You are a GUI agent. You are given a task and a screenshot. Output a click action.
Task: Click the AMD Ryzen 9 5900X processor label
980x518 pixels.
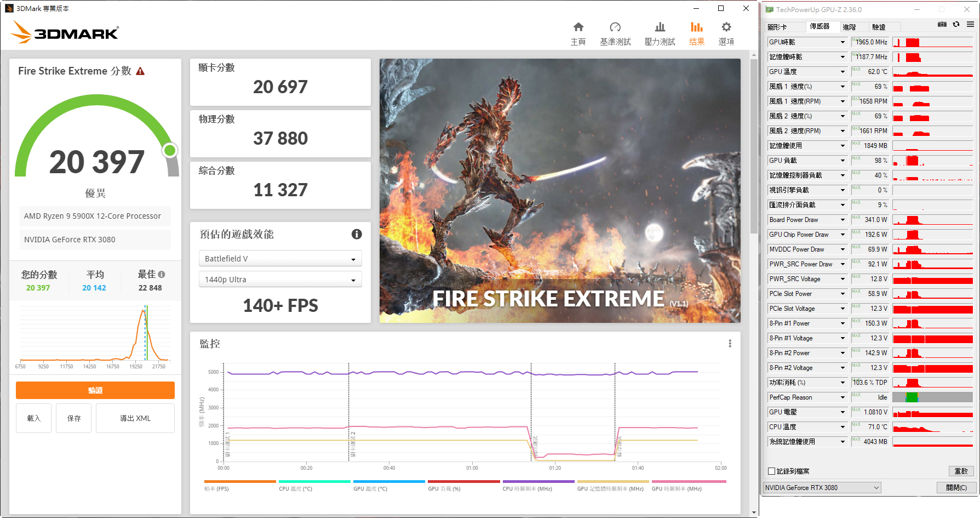click(95, 216)
